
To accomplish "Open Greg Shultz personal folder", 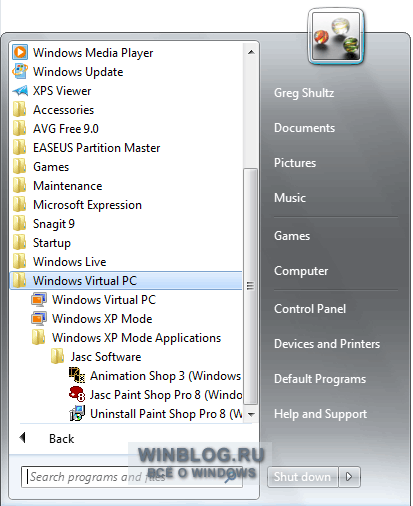I will click(x=304, y=93).
